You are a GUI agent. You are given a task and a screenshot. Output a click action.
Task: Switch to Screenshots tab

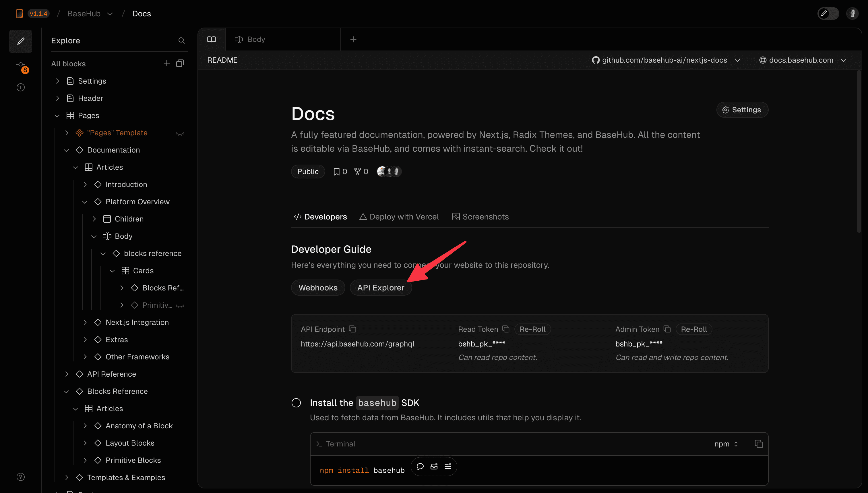coord(480,217)
